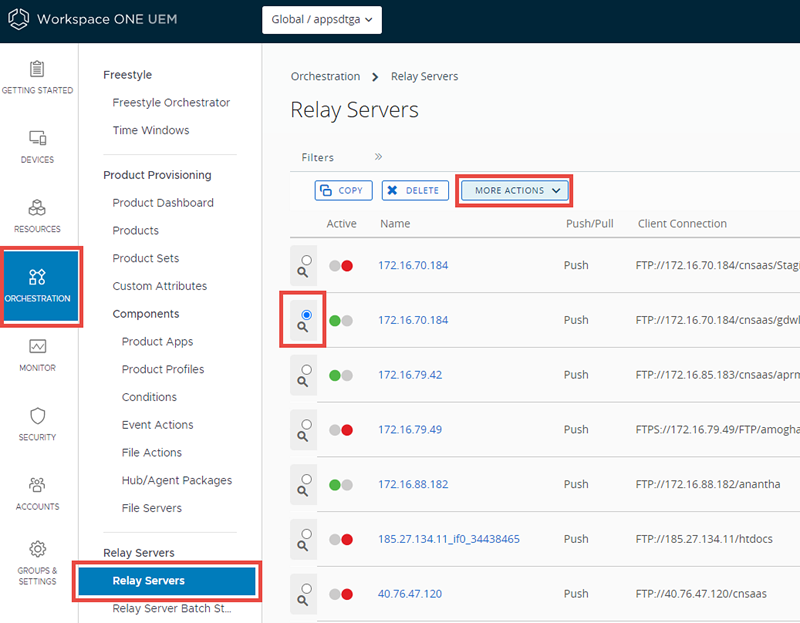Click magnifier icon for first 172.16.70.184 row

click(x=303, y=272)
